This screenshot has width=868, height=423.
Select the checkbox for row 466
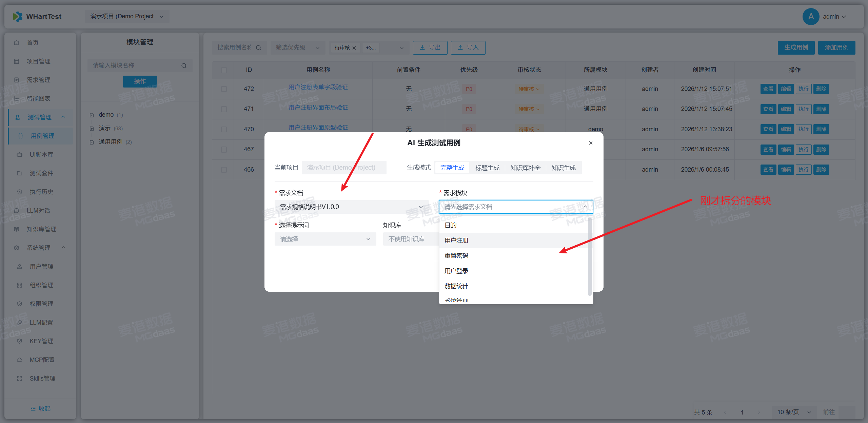point(224,170)
